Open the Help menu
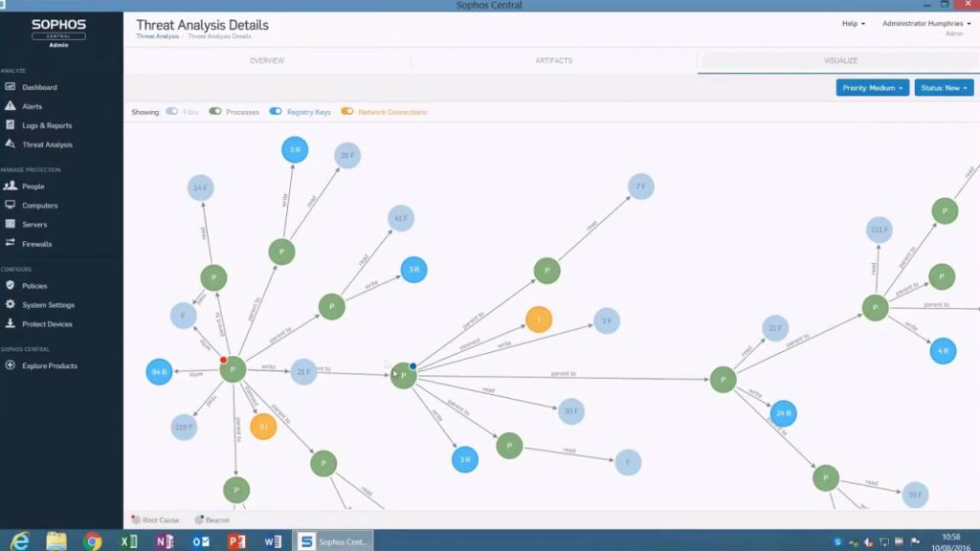 point(851,23)
